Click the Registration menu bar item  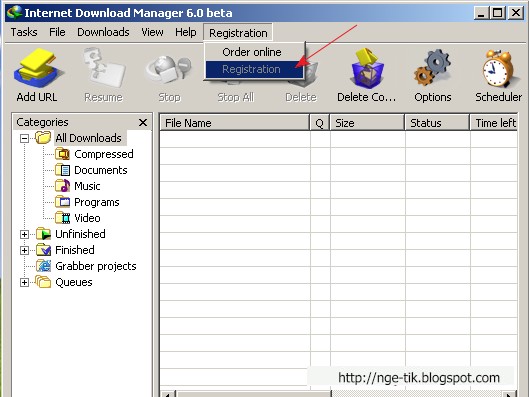coord(238,33)
